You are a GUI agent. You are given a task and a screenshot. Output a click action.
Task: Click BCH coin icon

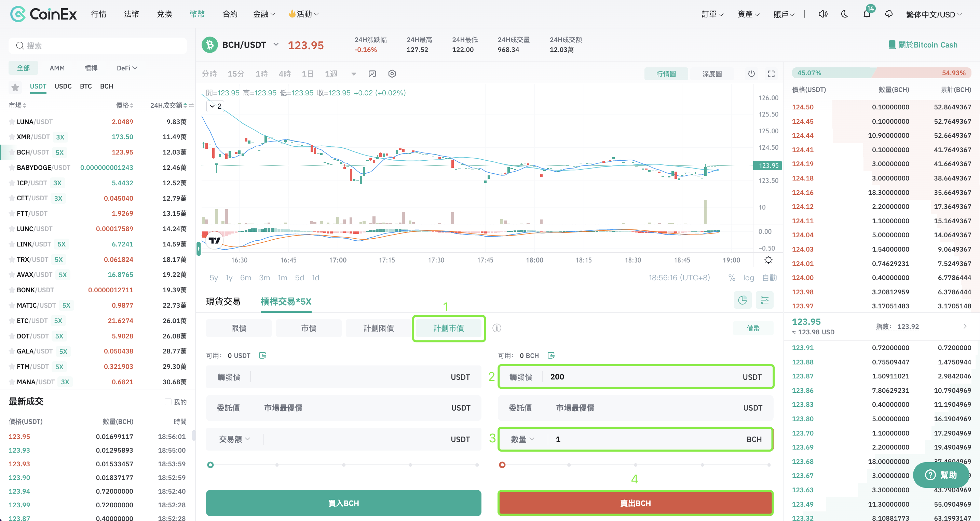click(x=209, y=45)
